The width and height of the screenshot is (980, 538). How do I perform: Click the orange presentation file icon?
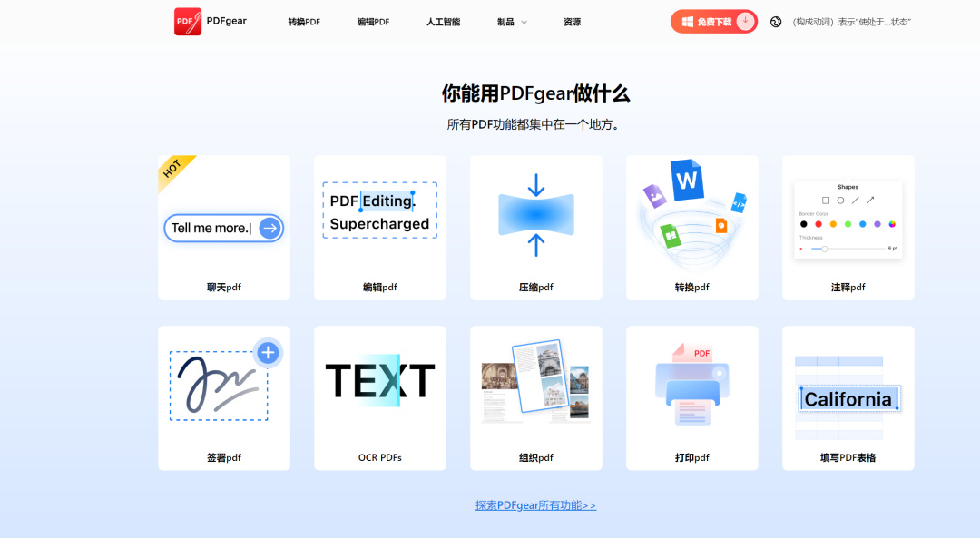click(x=721, y=225)
